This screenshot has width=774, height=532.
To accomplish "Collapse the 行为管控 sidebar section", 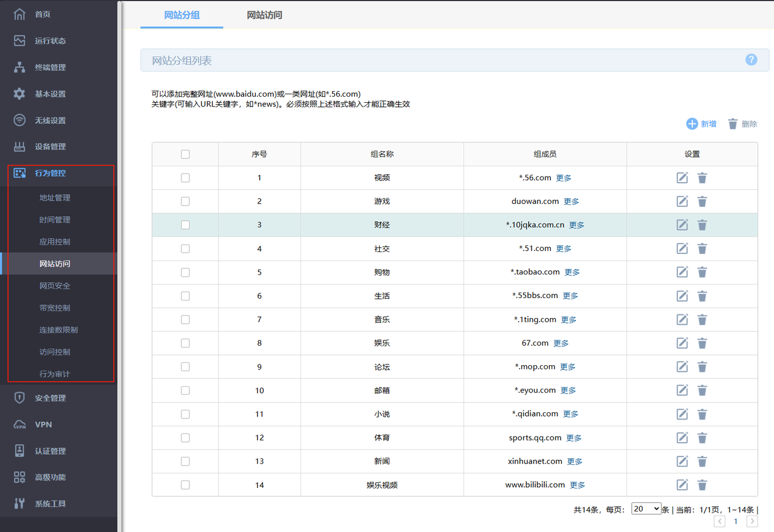I will [x=50, y=173].
